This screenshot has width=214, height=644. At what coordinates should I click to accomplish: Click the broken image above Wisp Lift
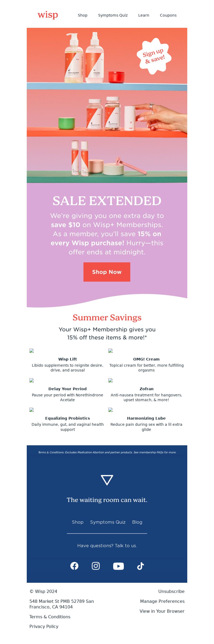click(32, 351)
